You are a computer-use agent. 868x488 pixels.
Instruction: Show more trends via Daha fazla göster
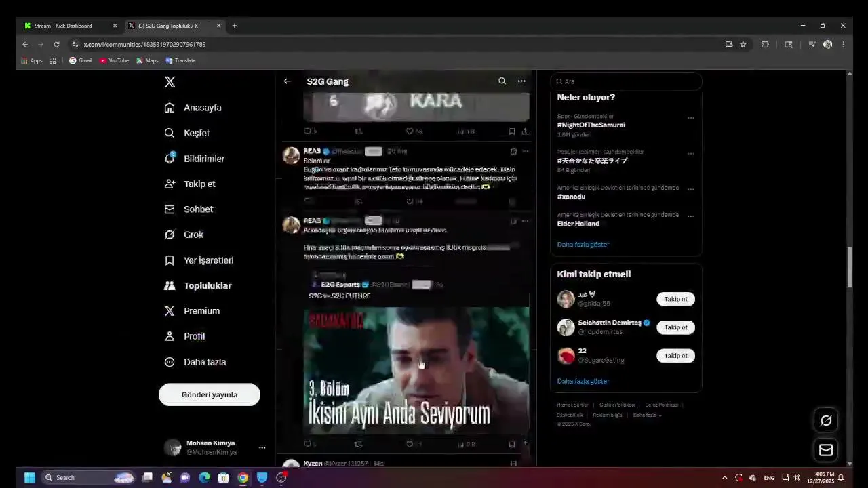click(583, 245)
